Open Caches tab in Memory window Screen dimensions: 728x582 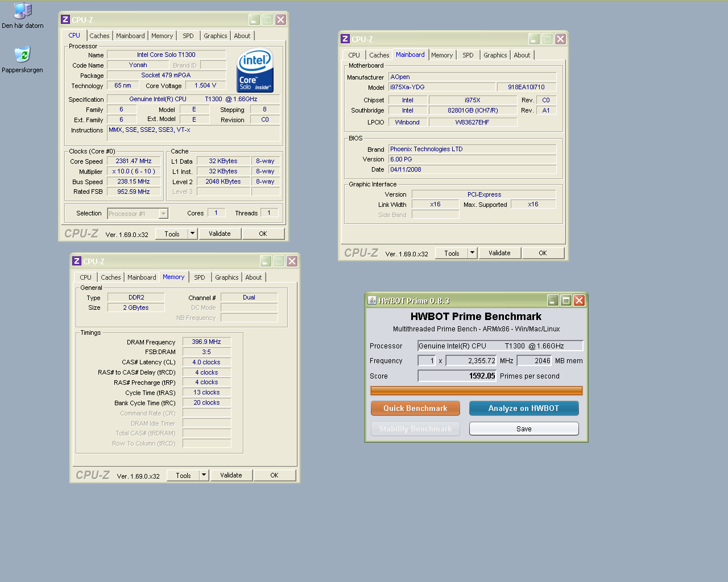pyautogui.click(x=111, y=277)
